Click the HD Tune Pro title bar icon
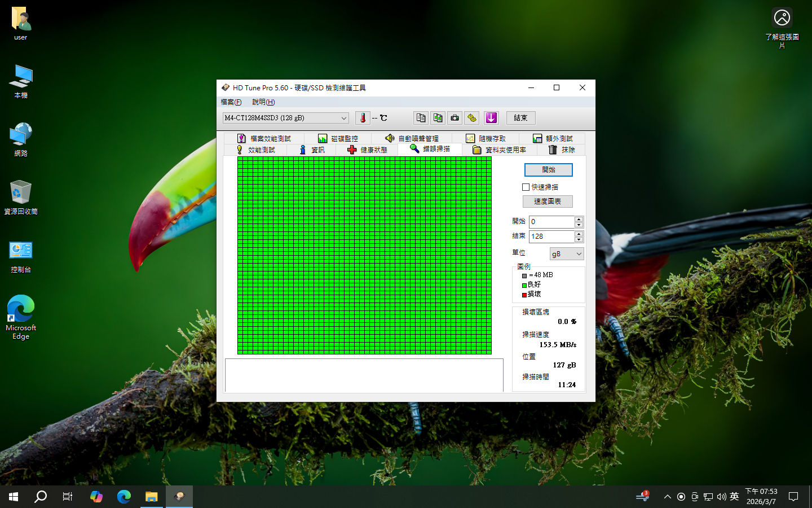812x508 pixels. click(x=226, y=87)
